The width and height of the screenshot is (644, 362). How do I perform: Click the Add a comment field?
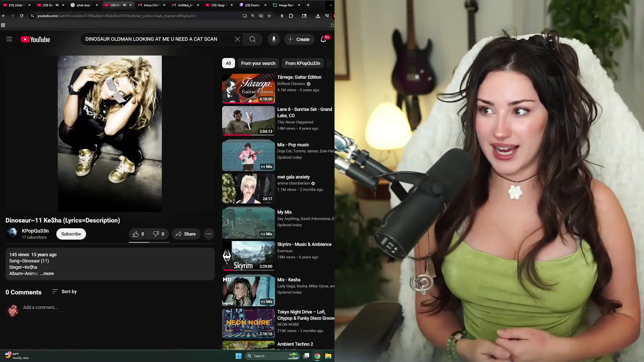tap(116, 307)
